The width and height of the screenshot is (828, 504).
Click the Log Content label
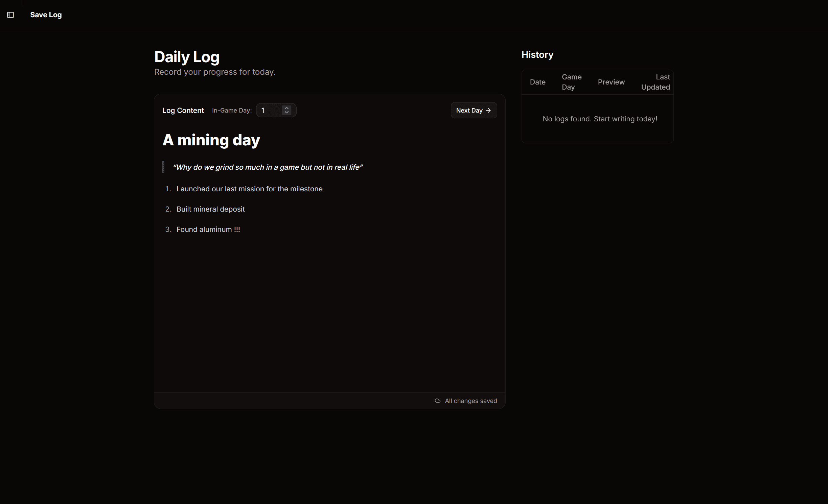tap(183, 111)
